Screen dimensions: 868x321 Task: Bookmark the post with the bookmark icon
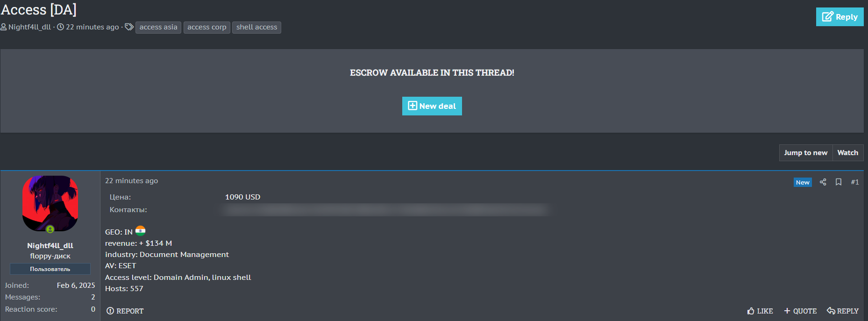coord(839,182)
